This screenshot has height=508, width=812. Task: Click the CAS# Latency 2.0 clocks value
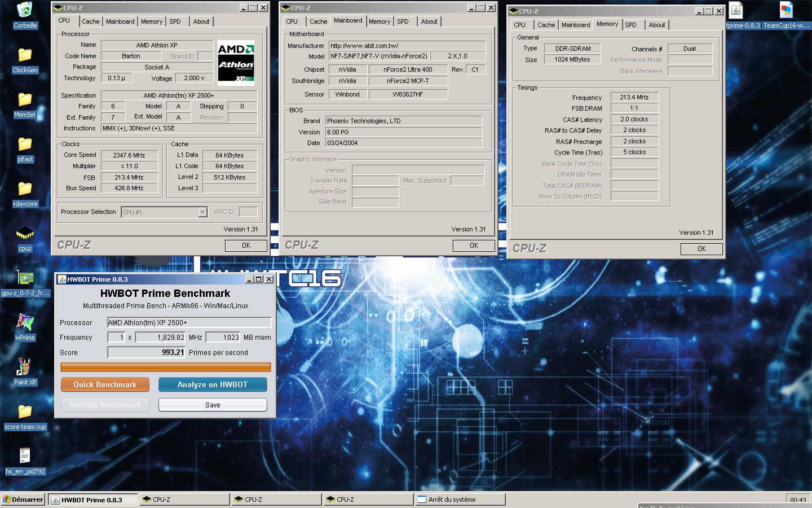pyautogui.click(x=634, y=119)
